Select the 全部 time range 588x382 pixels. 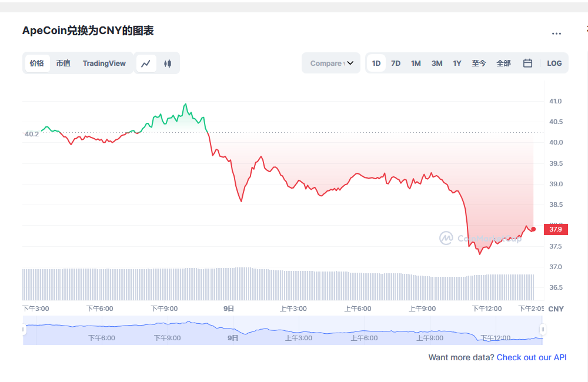coord(503,63)
